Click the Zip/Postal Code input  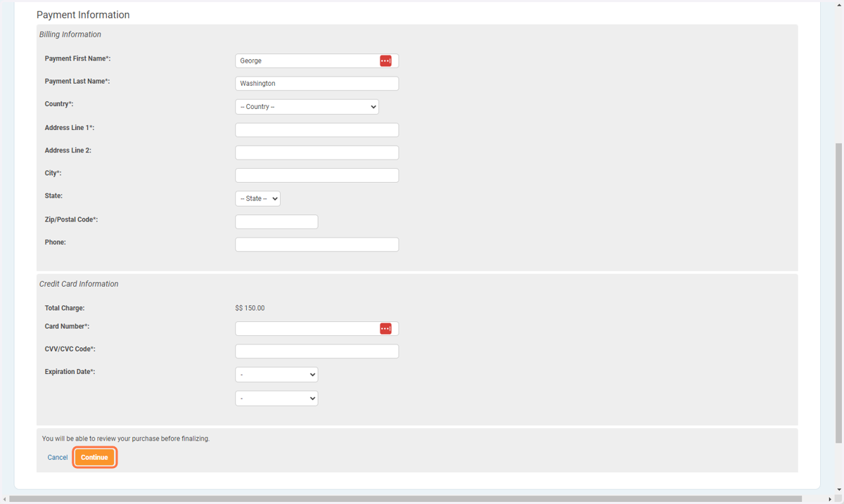[276, 222]
